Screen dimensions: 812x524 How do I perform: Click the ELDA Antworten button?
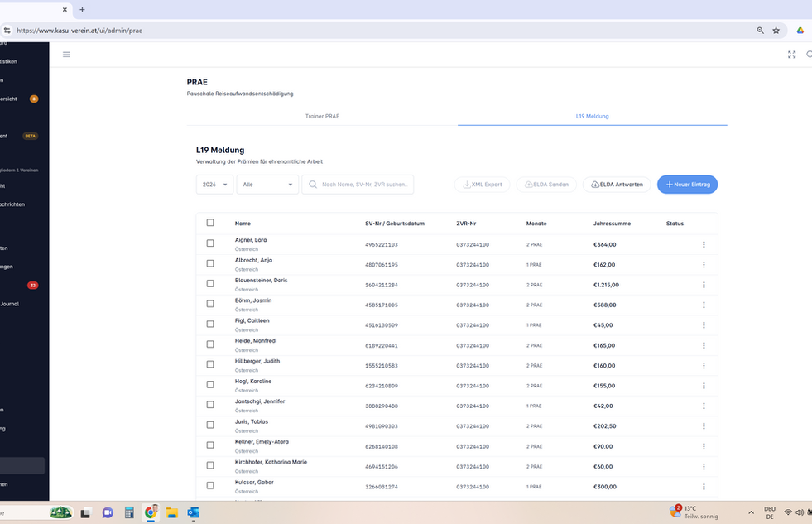(x=617, y=185)
